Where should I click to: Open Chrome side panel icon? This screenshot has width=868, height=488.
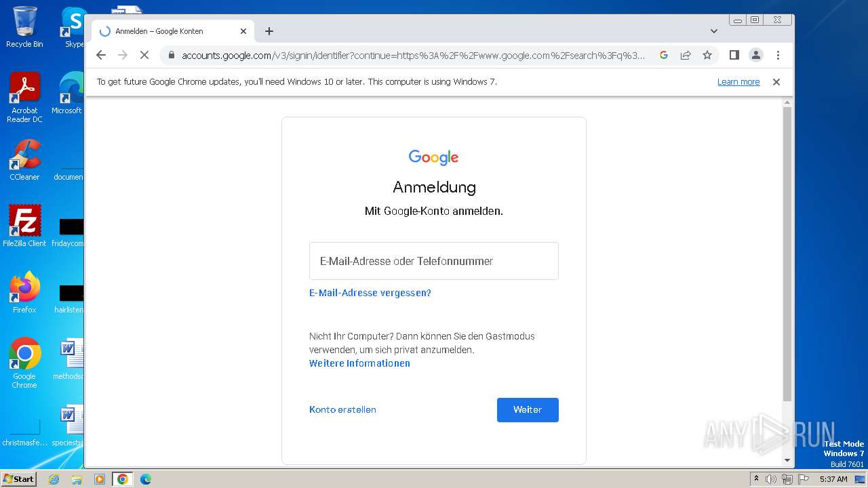pos(734,55)
